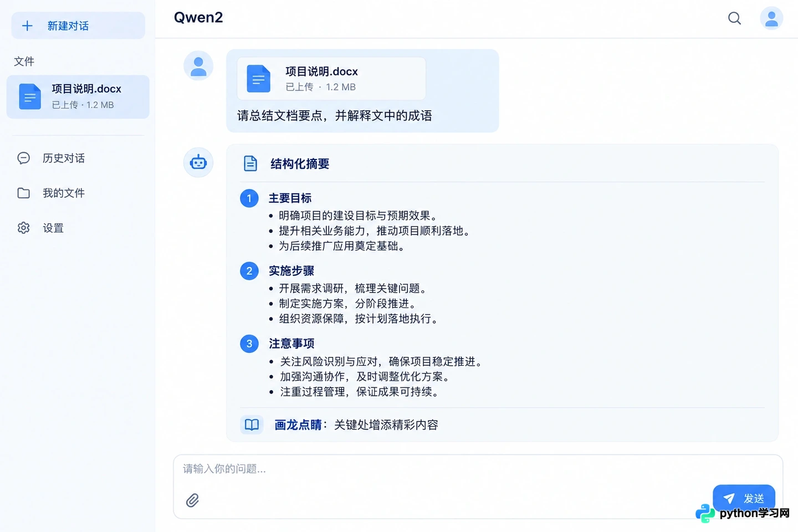Screen dimensions: 798x532
Task: Click the settings gear icon
Action: tap(23, 228)
